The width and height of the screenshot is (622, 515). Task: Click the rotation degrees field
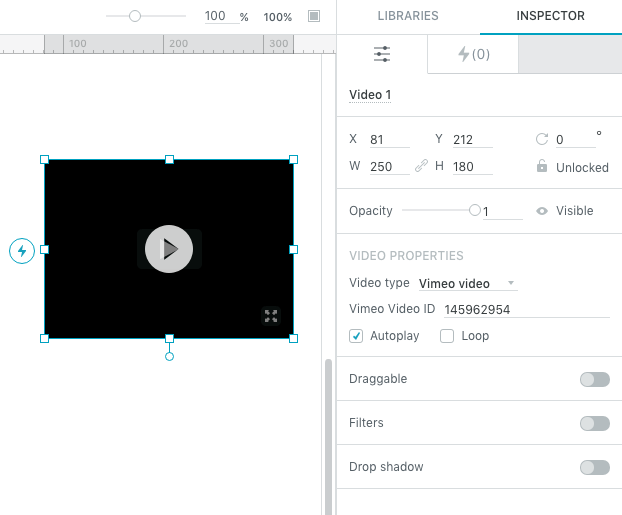pos(576,140)
